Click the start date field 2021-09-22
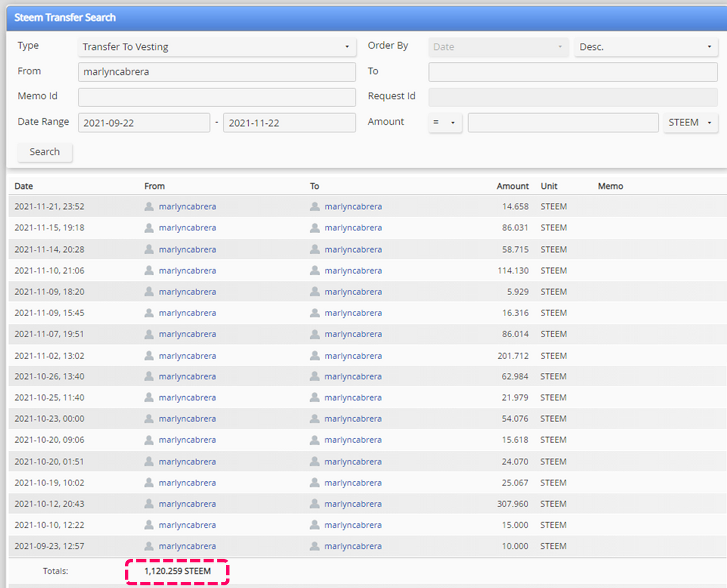 coord(144,123)
